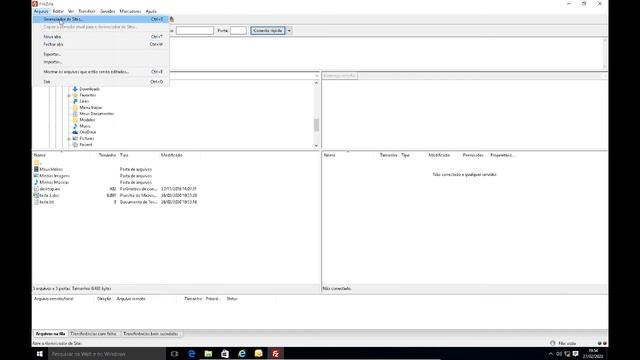Select the teste.txt text document icon
The height and width of the screenshot is (360, 640).
[36, 202]
